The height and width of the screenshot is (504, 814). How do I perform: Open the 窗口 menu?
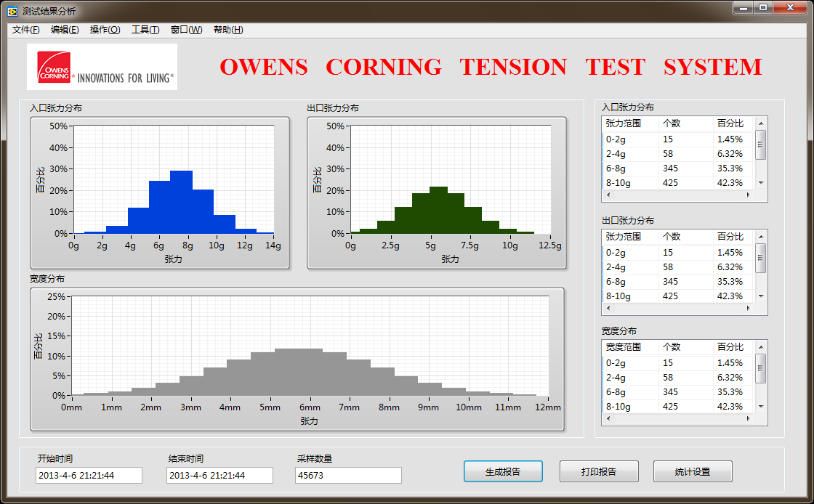(186, 30)
